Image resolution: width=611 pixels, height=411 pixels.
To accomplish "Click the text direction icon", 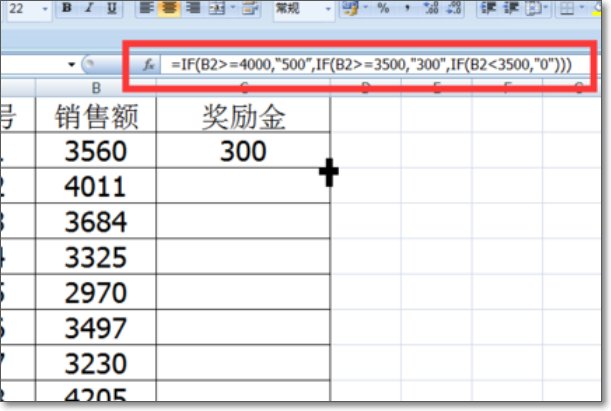I will tap(533, 8).
